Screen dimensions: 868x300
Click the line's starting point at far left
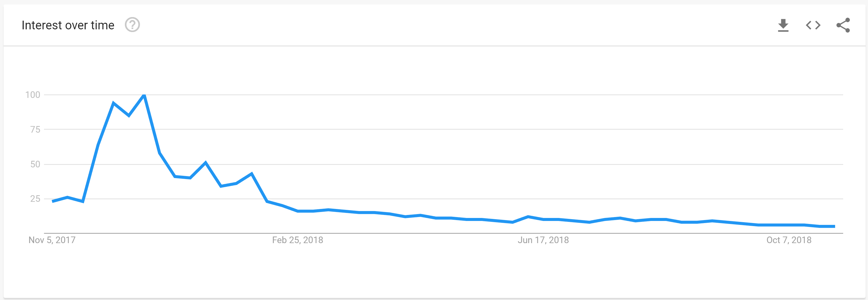pyautogui.click(x=53, y=201)
